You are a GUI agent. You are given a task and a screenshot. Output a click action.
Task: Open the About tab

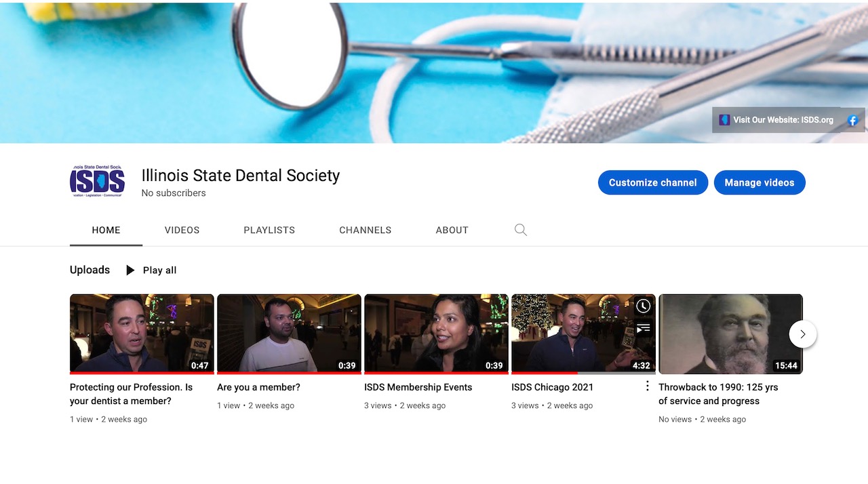tap(452, 230)
